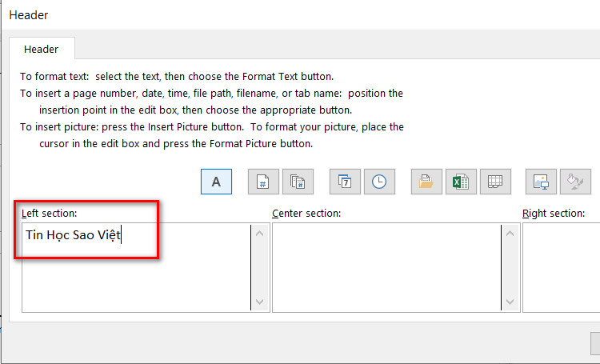
Task: Select the 'Right section:' label
Action: 554,213
